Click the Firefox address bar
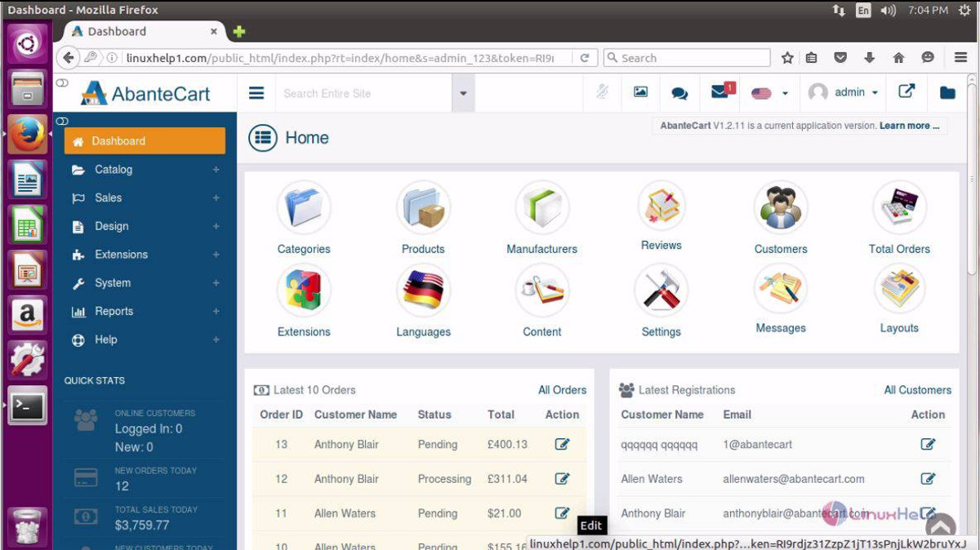Image resolution: width=980 pixels, height=550 pixels. coord(339,58)
